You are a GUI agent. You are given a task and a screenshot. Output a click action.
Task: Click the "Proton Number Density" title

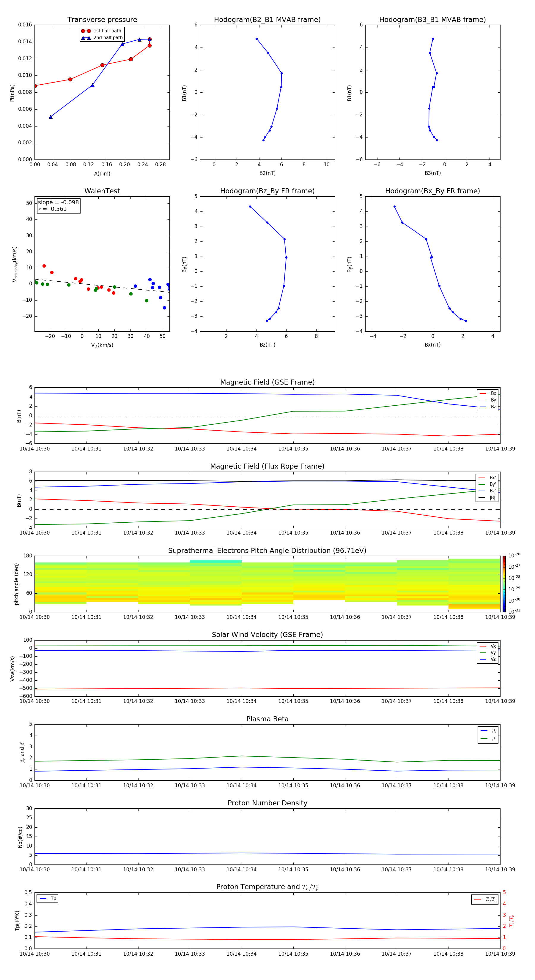click(x=267, y=803)
